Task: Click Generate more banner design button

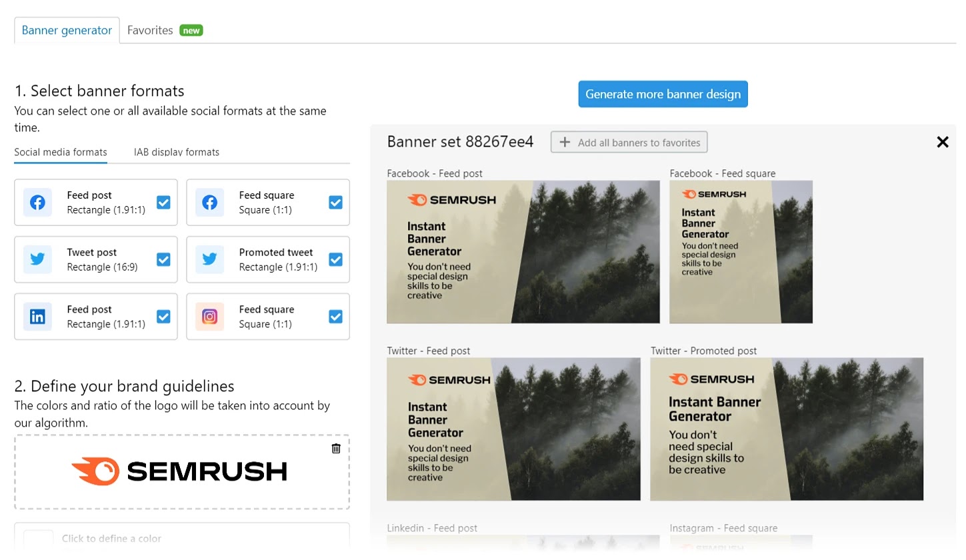Action: tap(663, 94)
